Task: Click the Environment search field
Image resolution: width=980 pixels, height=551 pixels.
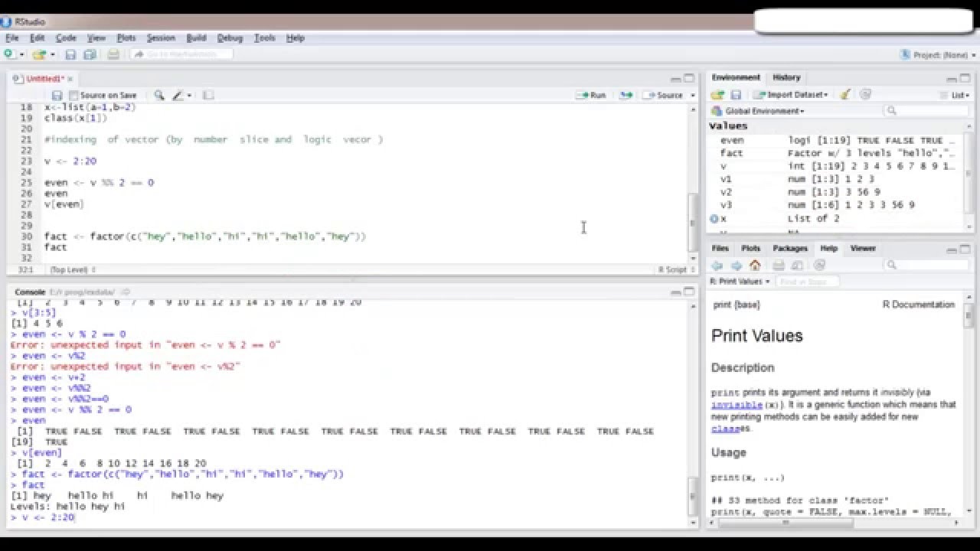Action: pos(926,111)
